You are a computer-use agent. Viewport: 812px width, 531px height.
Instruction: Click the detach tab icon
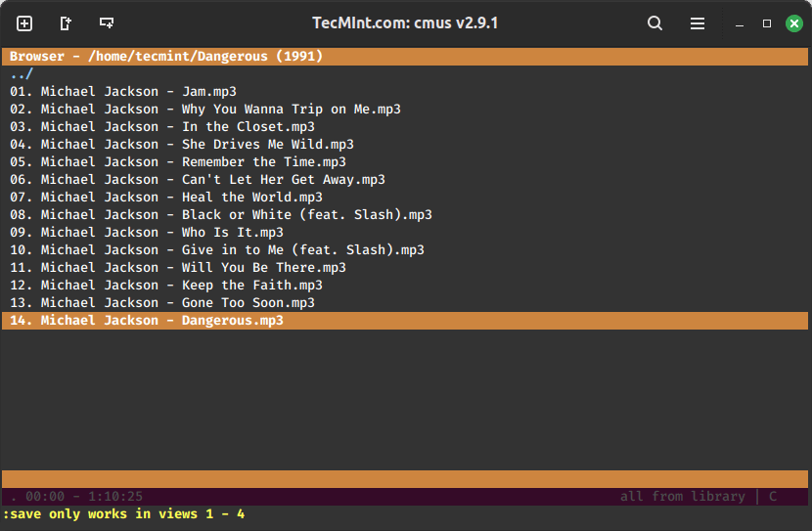click(66, 23)
